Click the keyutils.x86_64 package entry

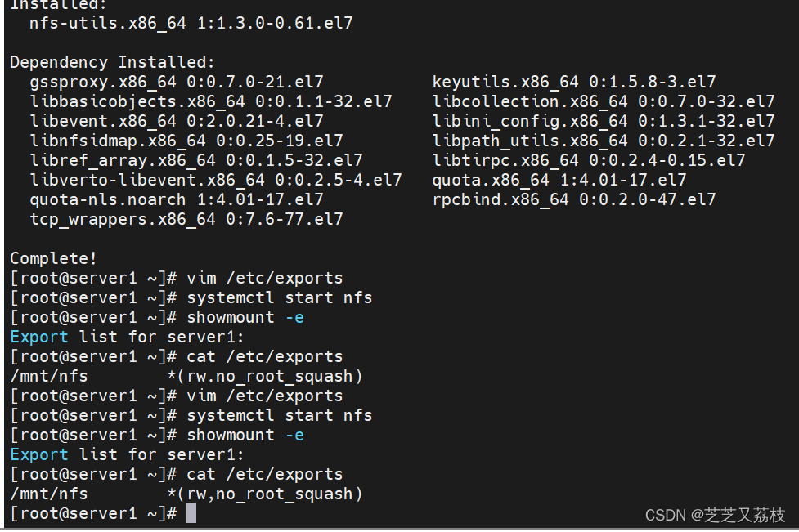point(574,82)
